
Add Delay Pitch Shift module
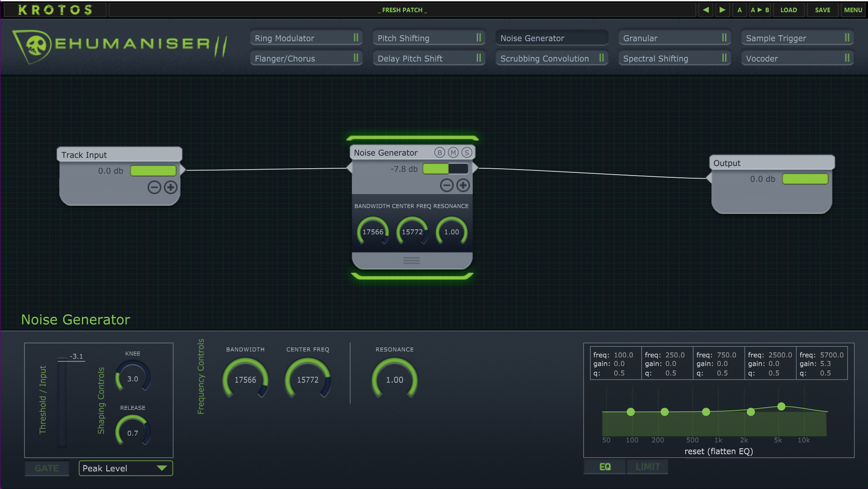[x=429, y=58]
